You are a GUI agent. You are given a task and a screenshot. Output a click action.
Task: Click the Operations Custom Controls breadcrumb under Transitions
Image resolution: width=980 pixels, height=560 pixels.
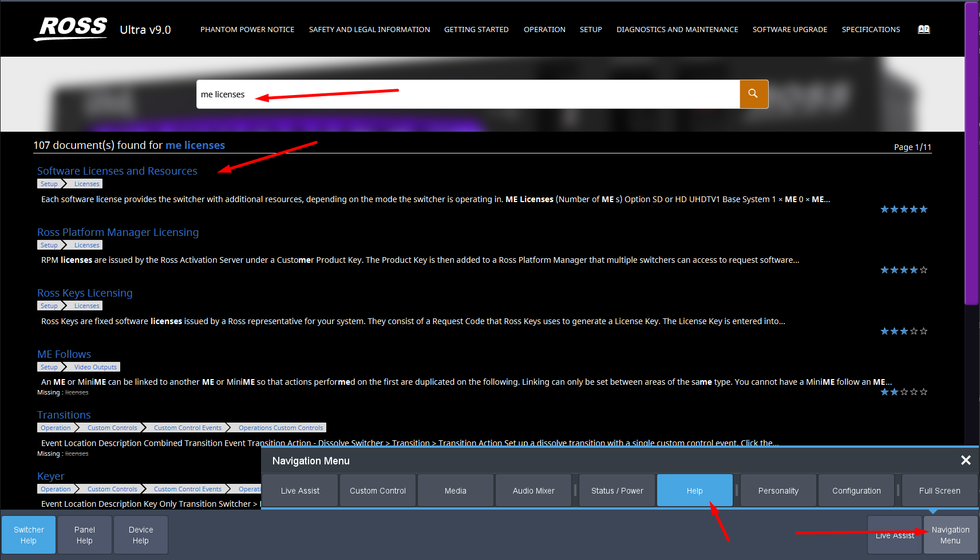point(280,428)
